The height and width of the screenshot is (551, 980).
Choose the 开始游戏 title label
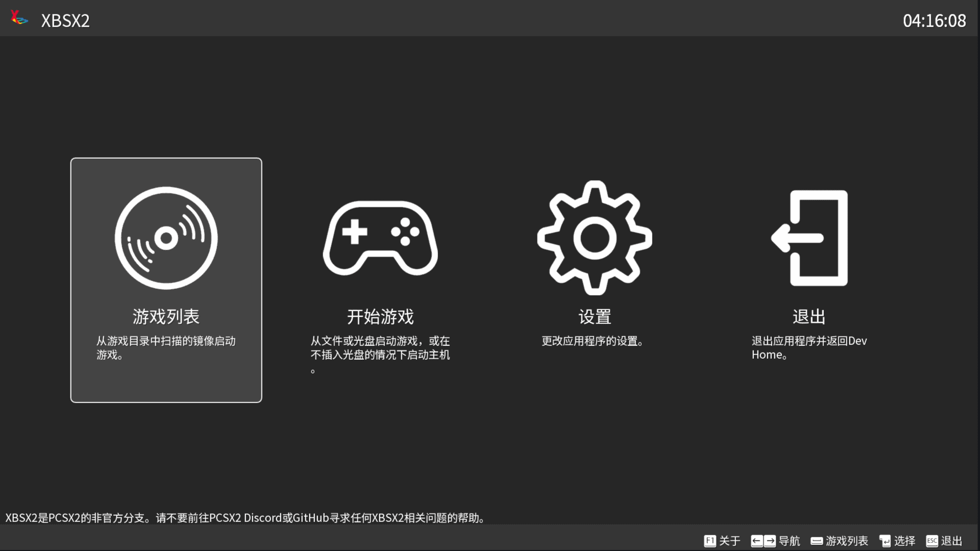[380, 317]
